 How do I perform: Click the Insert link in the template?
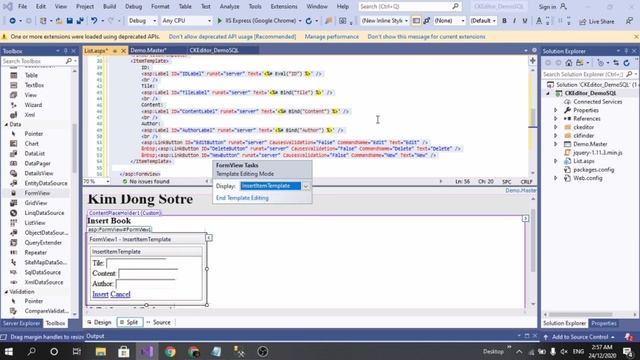100,294
